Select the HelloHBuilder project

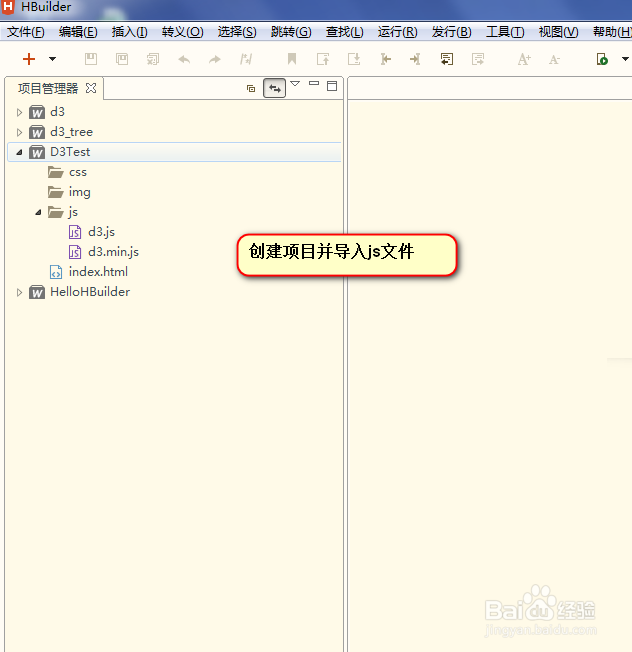tap(90, 292)
